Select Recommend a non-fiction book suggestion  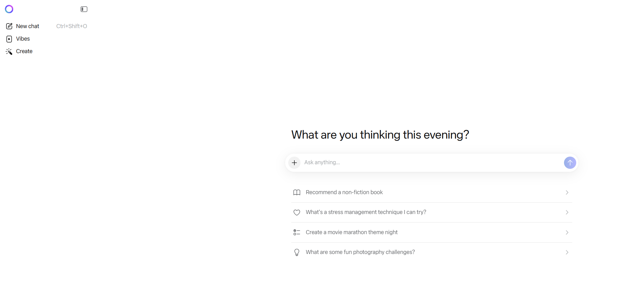pos(344,192)
